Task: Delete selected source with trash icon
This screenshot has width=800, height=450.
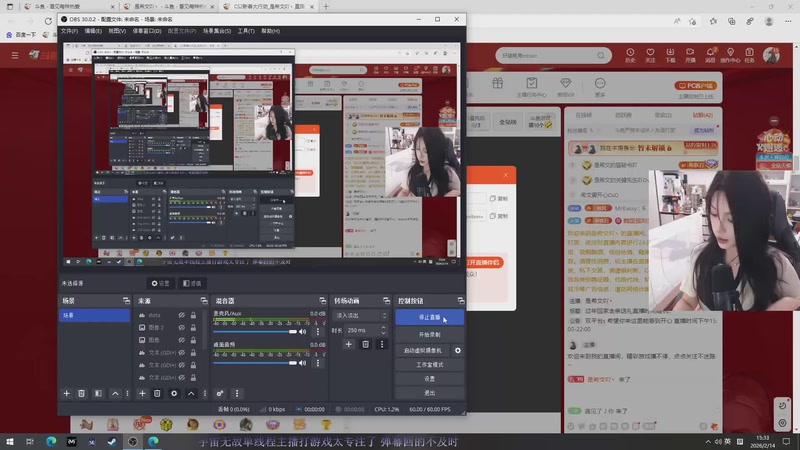Action: (157, 393)
